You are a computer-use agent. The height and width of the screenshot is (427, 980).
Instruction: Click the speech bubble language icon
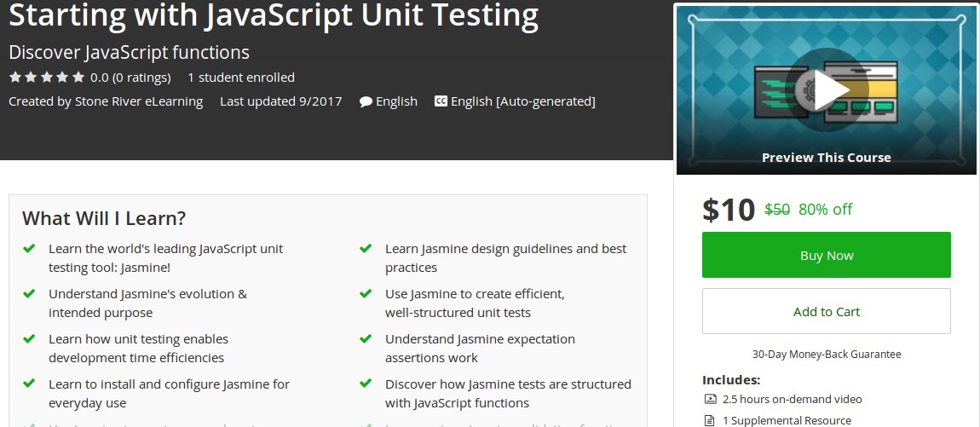[x=366, y=101]
